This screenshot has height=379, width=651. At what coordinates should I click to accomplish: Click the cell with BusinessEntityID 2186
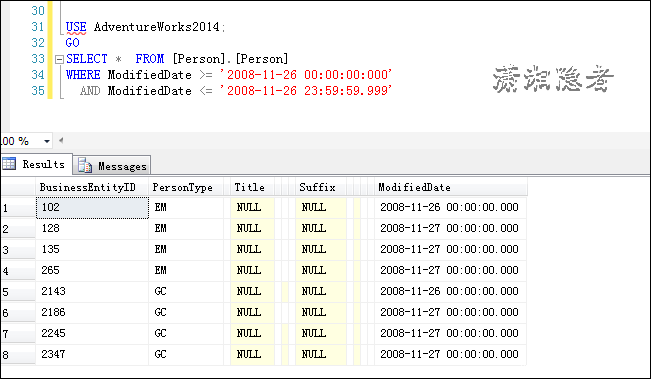(92, 313)
